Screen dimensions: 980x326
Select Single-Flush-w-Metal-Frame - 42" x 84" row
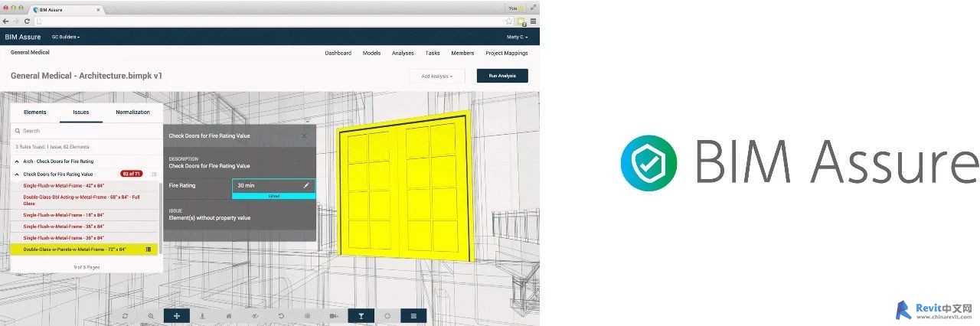[84, 186]
